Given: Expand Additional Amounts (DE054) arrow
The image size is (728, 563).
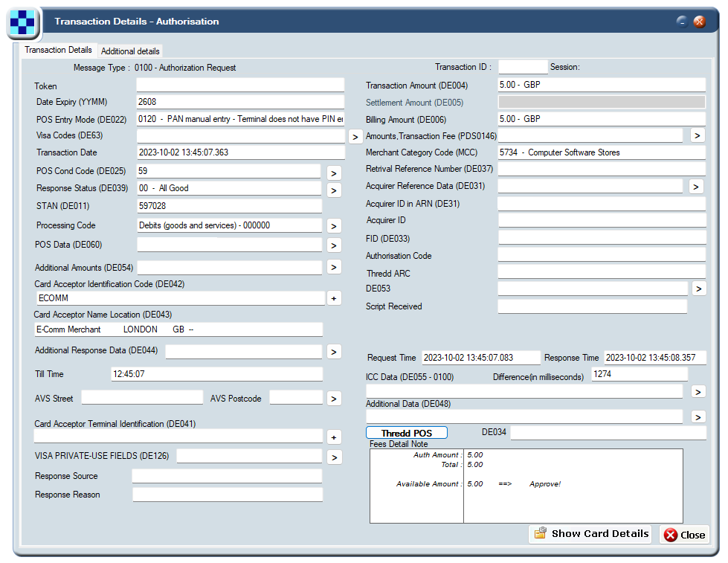Looking at the screenshot, I should (x=333, y=267).
